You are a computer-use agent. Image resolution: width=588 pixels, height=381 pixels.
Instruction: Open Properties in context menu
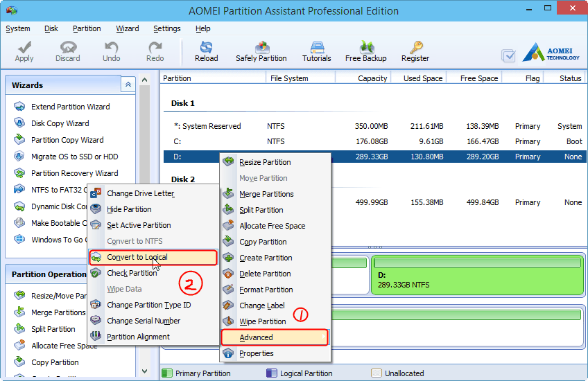pyautogui.click(x=275, y=353)
